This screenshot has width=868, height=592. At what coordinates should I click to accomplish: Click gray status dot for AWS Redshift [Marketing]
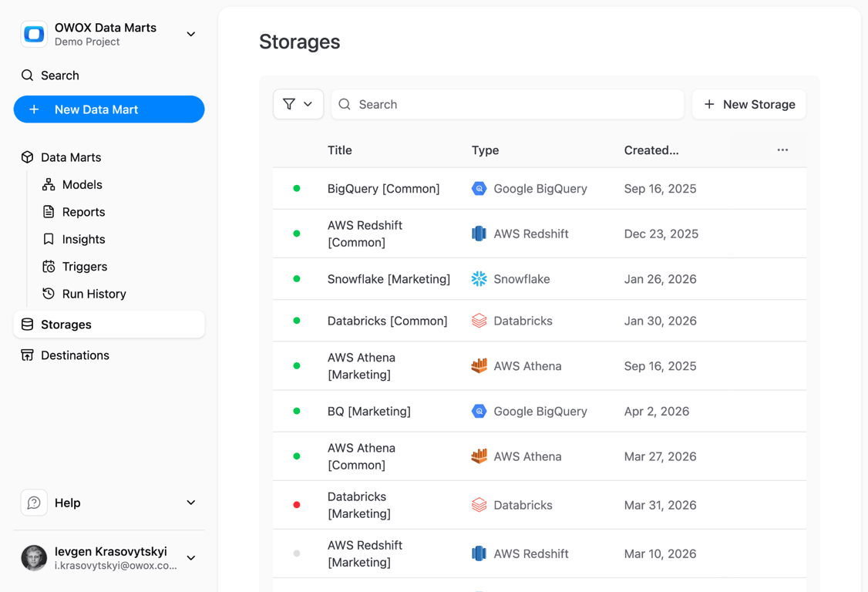(297, 553)
